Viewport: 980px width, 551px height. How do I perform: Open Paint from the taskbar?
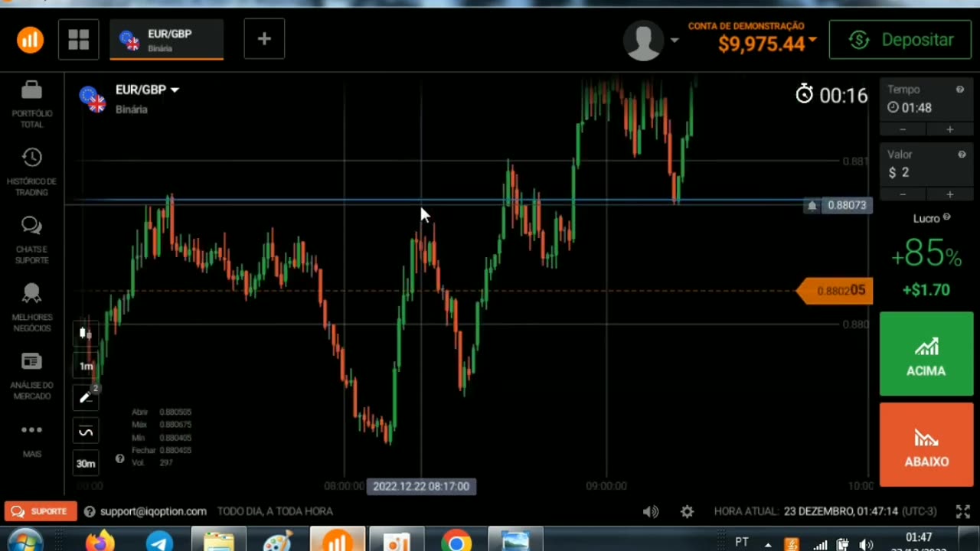(277, 542)
